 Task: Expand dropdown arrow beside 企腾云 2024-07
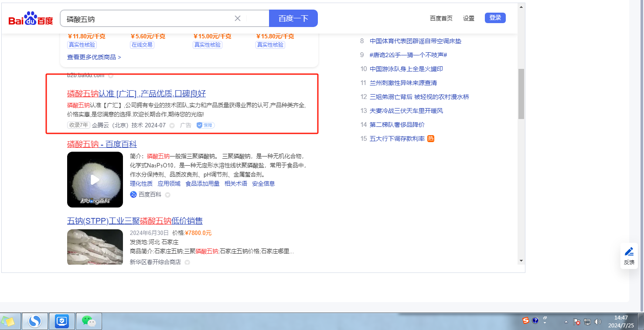tap(172, 126)
